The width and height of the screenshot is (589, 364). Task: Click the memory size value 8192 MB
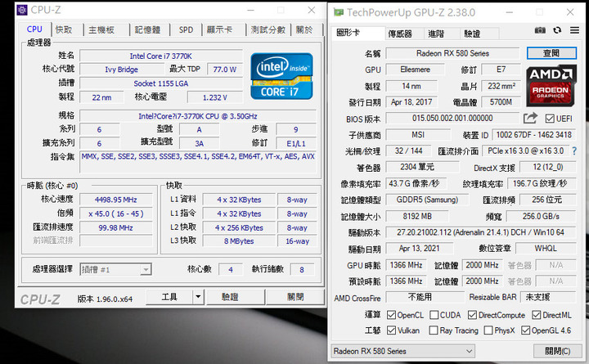(417, 217)
